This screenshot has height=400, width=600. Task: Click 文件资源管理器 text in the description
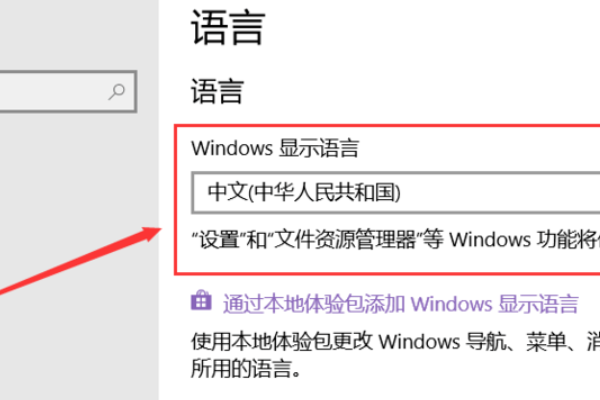point(344,240)
